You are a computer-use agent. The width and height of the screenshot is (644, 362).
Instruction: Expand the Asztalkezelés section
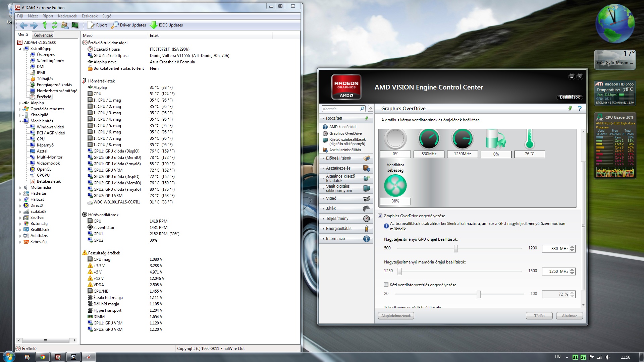click(x=346, y=168)
